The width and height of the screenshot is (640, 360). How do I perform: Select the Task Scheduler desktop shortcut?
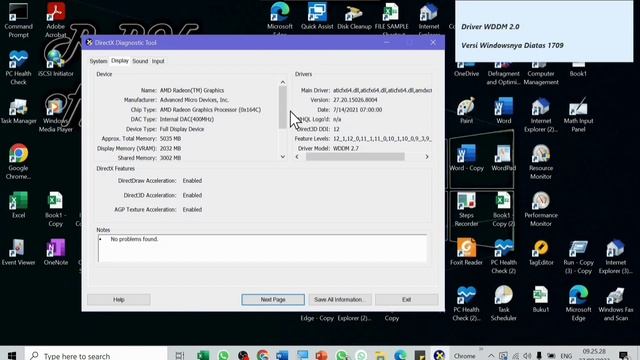(x=503, y=304)
